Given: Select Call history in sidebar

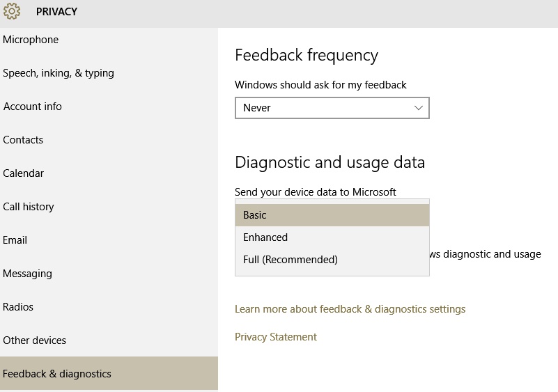Looking at the screenshot, I should click(x=109, y=207).
